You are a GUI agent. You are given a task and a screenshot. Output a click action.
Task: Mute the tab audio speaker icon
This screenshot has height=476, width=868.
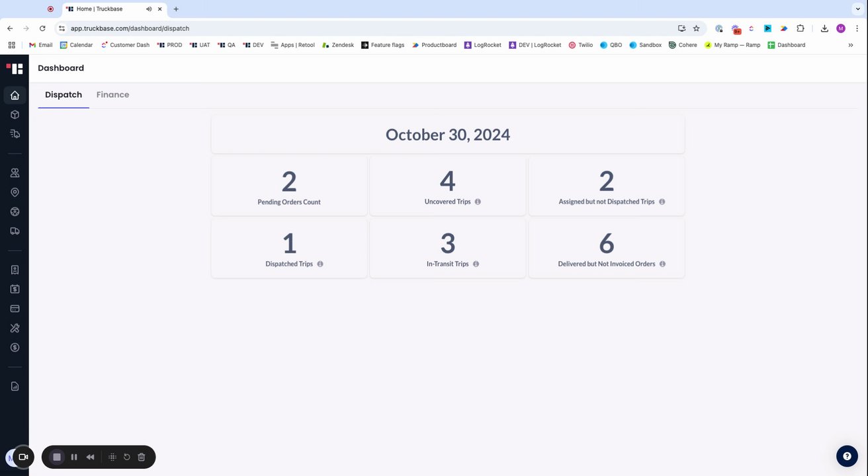(x=149, y=9)
